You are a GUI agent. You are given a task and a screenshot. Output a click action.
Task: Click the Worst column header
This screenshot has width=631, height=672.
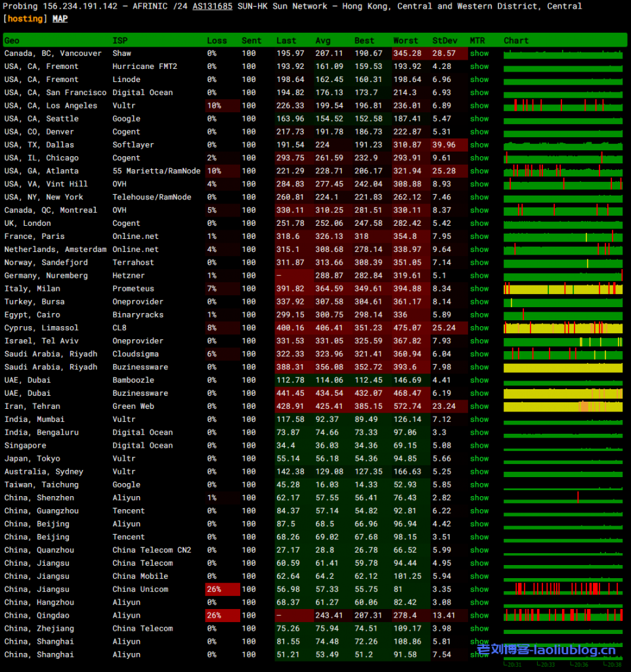tap(405, 41)
